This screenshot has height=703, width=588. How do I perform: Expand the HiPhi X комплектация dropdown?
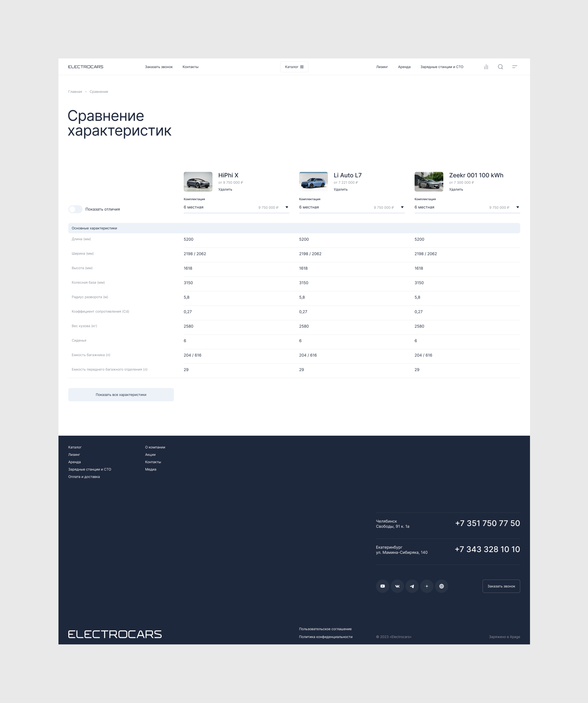(x=236, y=208)
